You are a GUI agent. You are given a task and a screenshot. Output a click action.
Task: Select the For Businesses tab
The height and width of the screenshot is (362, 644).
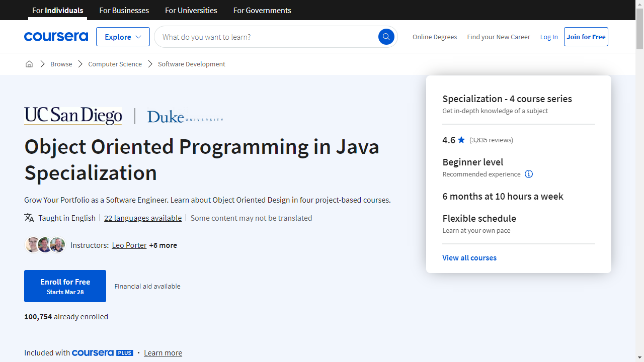(124, 10)
